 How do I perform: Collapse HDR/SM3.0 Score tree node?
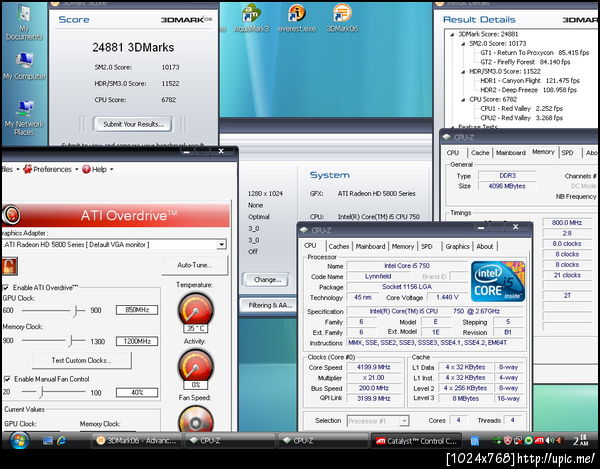pos(463,72)
